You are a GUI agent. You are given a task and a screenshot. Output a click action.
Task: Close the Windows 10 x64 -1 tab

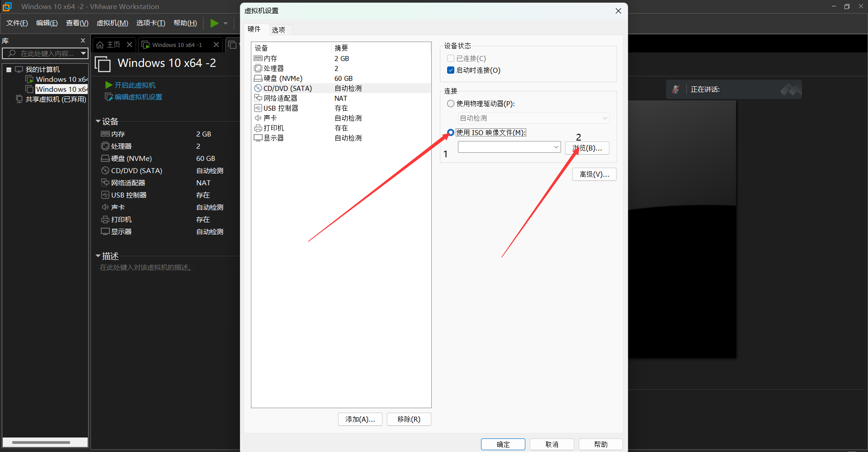[x=216, y=44]
